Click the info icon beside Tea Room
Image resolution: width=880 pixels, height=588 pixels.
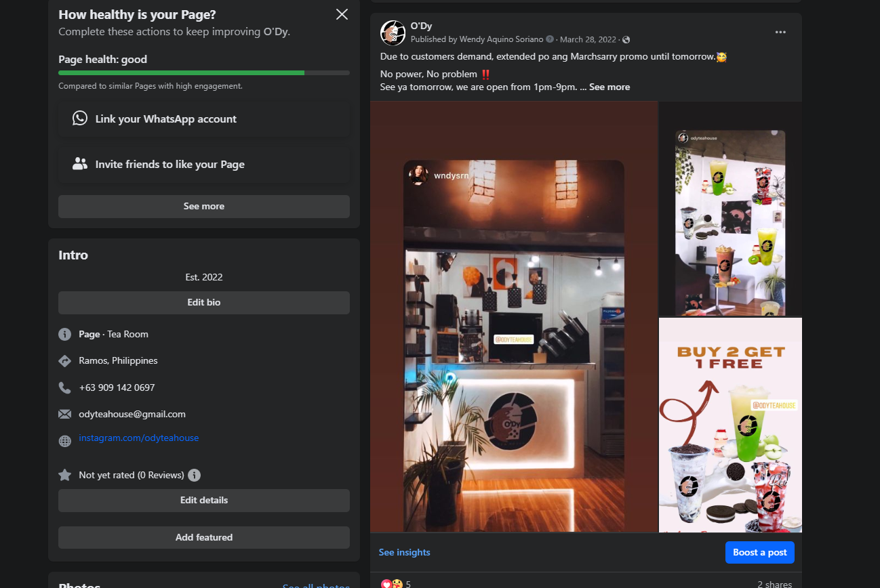pyautogui.click(x=65, y=334)
